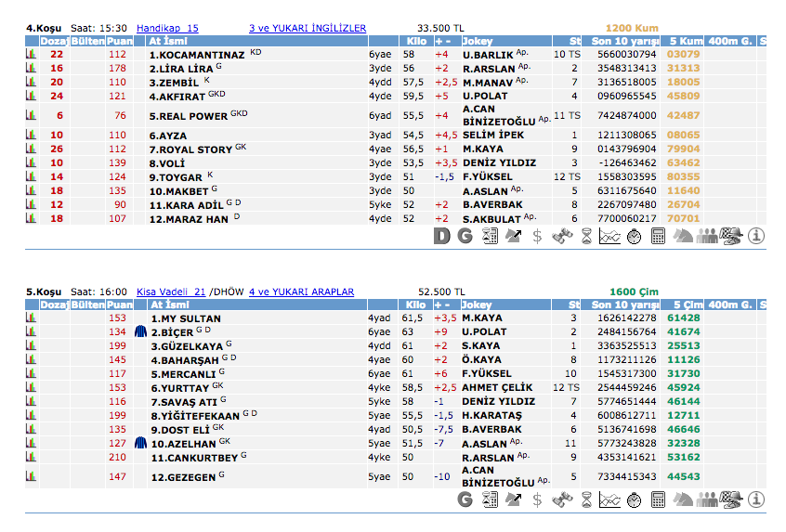
Task: Open the calculator icon in race 4 toolbar
Action: [x=658, y=237]
